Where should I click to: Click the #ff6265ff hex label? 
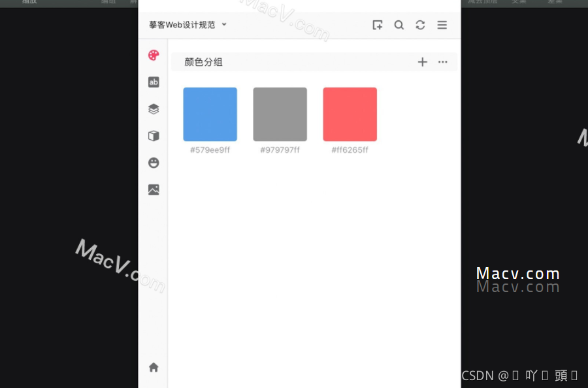pyautogui.click(x=350, y=150)
